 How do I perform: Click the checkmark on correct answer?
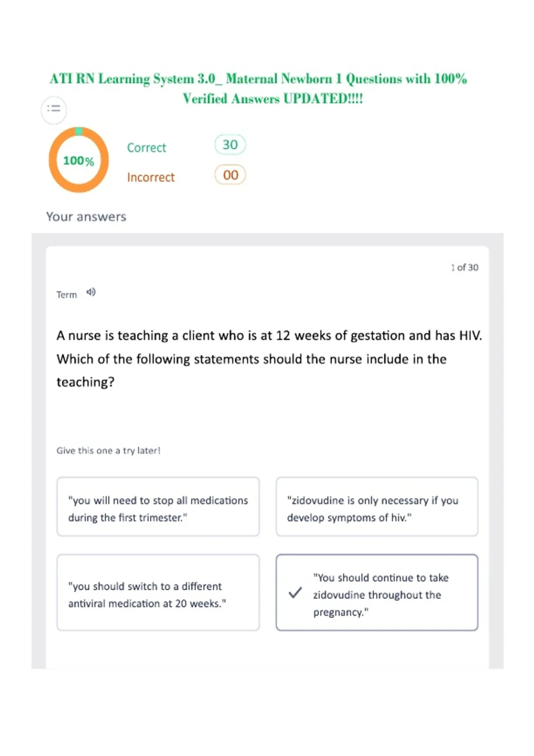tap(295, 593)
